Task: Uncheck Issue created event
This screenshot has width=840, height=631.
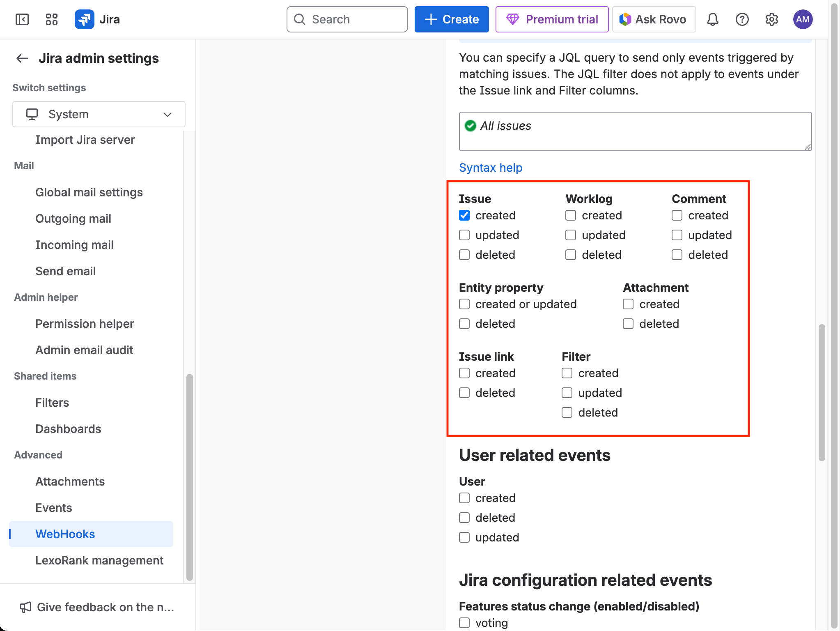Action: coord(464,215)
